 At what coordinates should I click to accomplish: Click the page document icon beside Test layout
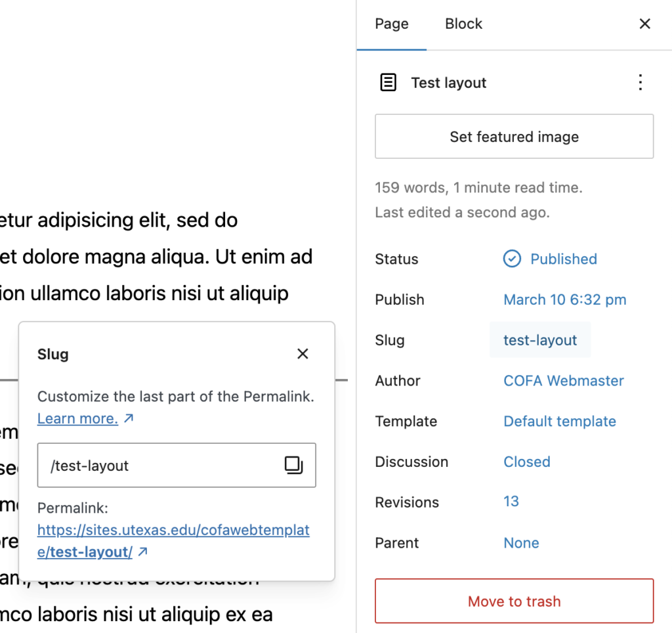tap(388, 82)
